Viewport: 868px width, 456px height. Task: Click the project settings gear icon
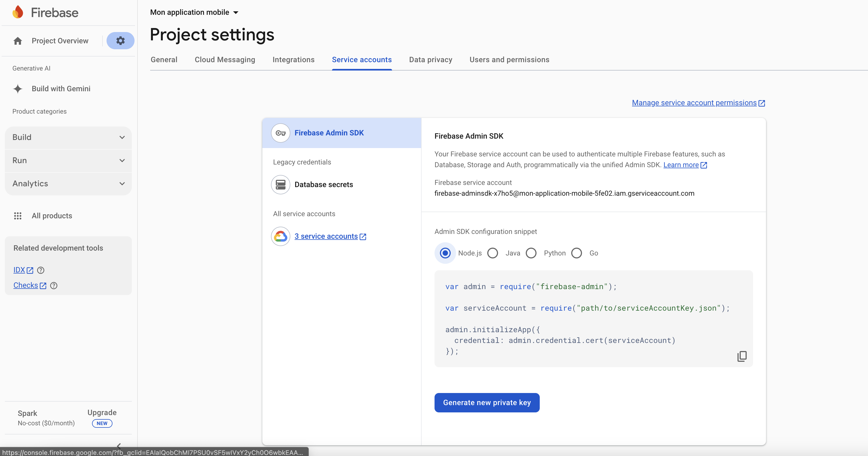[x=120, y=41]
